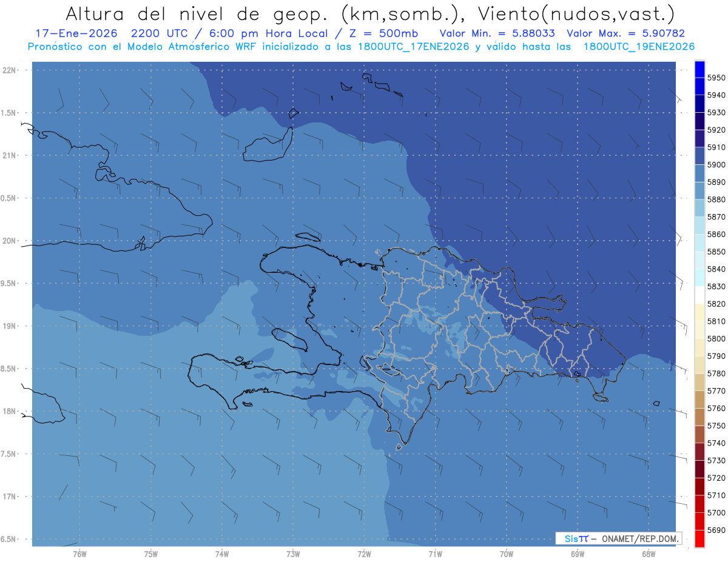
Task: Pick the bright blue legend color above 5950
Action: click(x=699, y=69)
